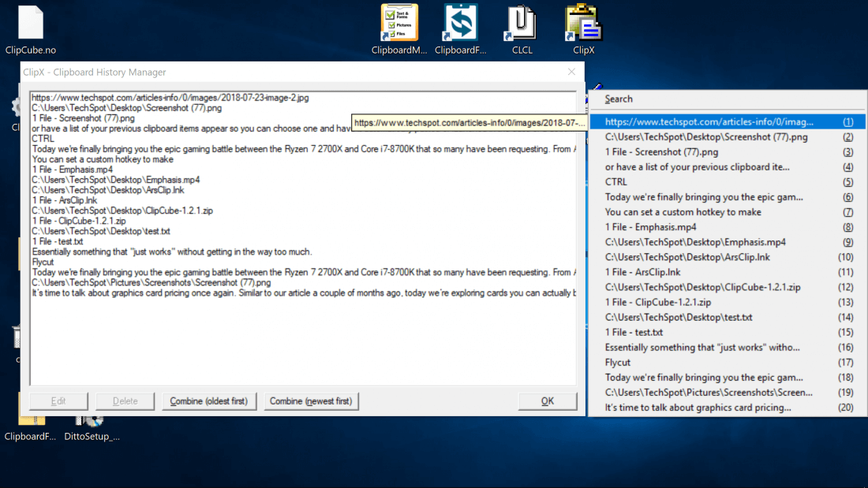Select techspot.com image-2.jpg URL line in manager list
This screenshot has height=488, width=868.
click(x=170, y=98)
